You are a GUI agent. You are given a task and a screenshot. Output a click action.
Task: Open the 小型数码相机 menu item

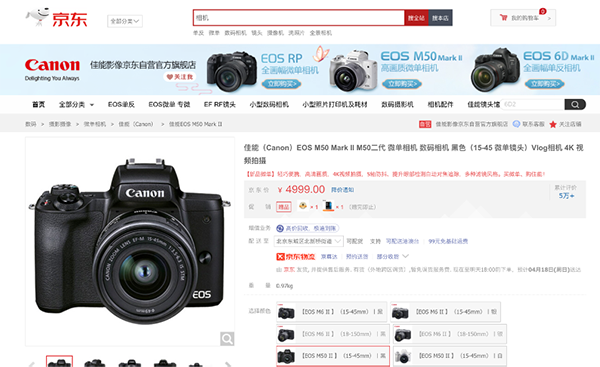[269, 104]
